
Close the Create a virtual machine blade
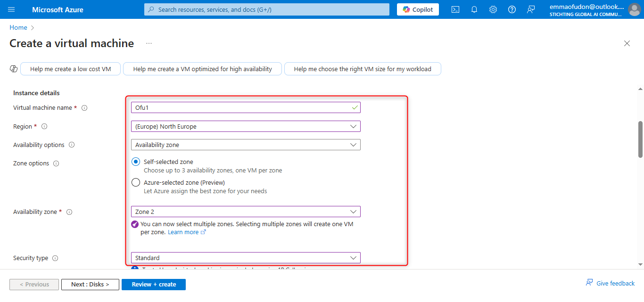coord(627,43)
